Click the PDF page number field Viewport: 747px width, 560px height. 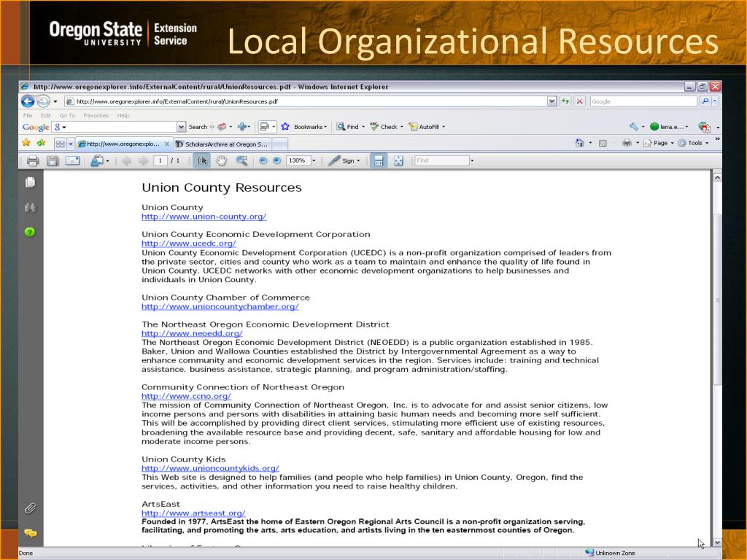pyautogui.click(x=160, y=161)
